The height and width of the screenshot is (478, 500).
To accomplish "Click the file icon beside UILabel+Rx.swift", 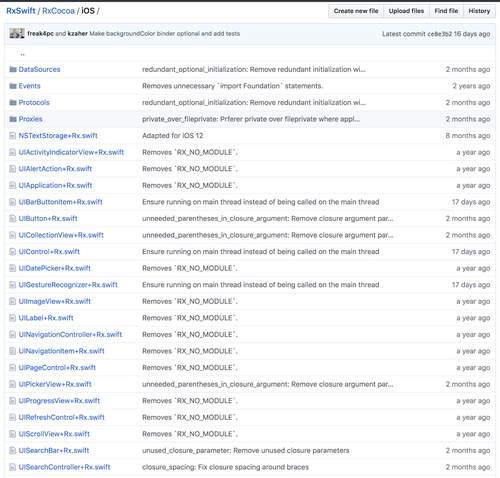I will 12,318.
